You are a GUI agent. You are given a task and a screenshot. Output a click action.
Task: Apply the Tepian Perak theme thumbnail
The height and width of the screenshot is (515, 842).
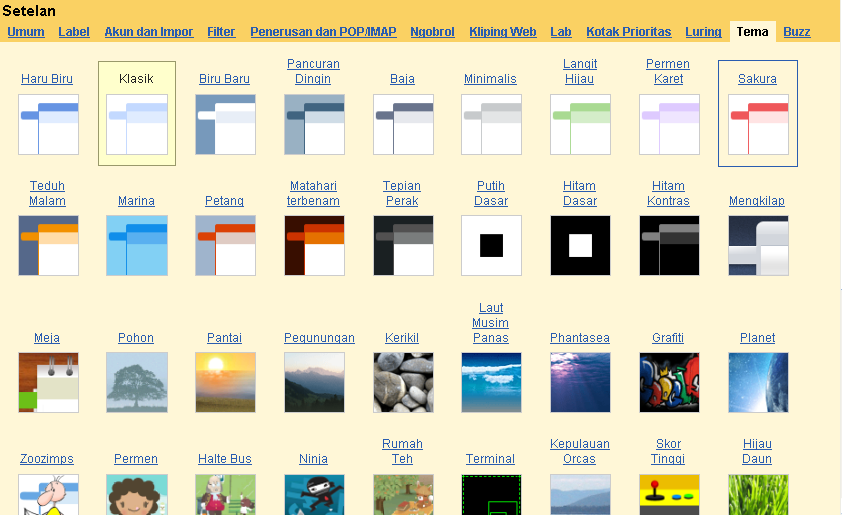click(x=403, y=245)
